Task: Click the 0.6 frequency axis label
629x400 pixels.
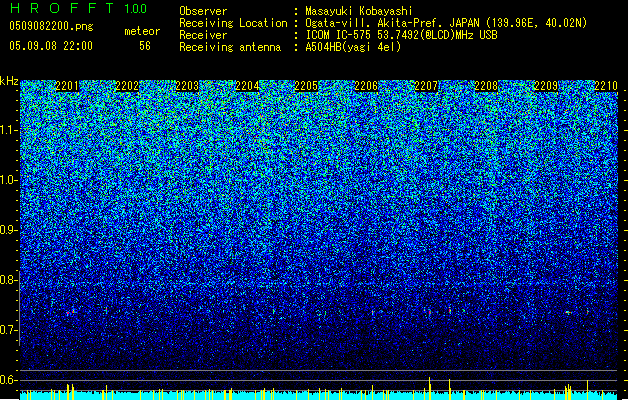Action: coord(8,380)
